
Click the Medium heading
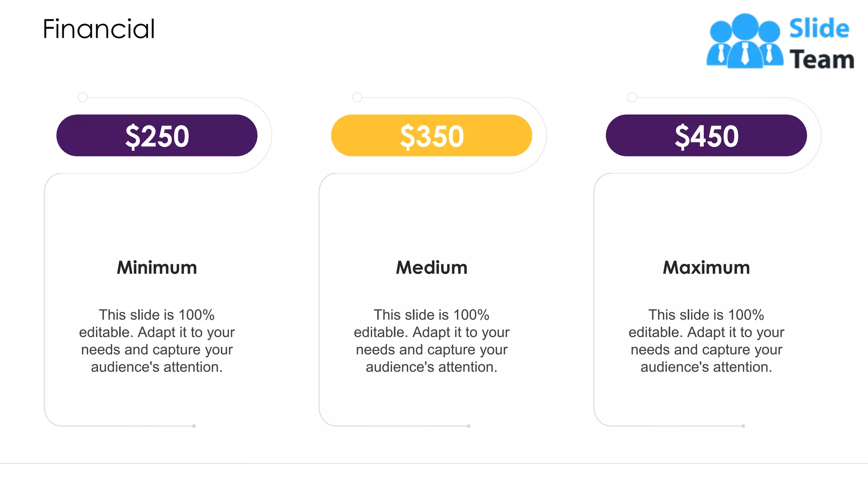pos(431,268)
